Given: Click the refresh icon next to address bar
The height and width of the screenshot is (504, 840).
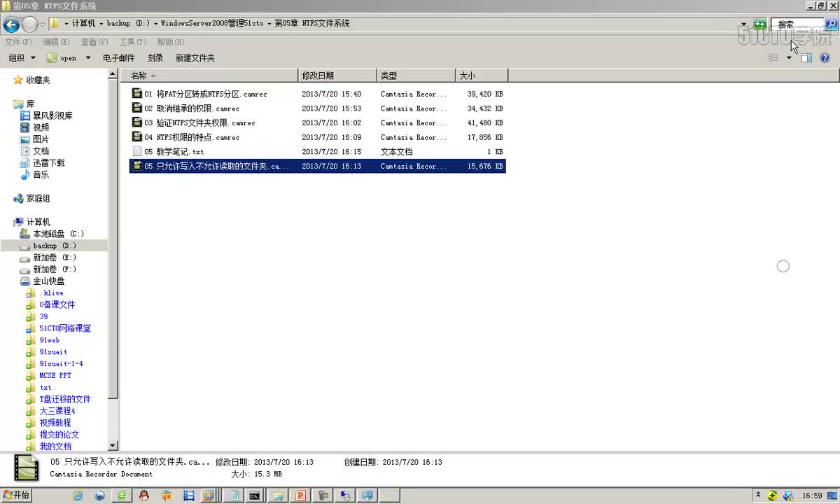Looking at the screenshot, I should 760,24.
